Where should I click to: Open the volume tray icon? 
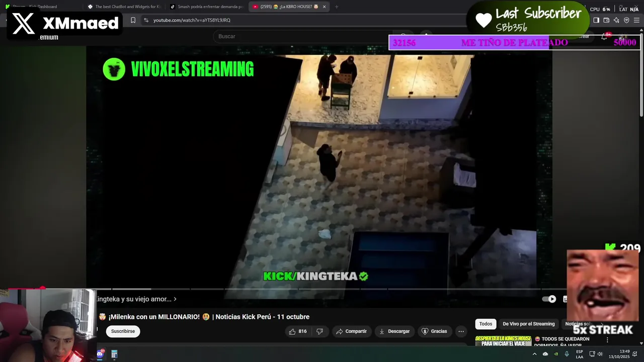click(x=600, y=354)
